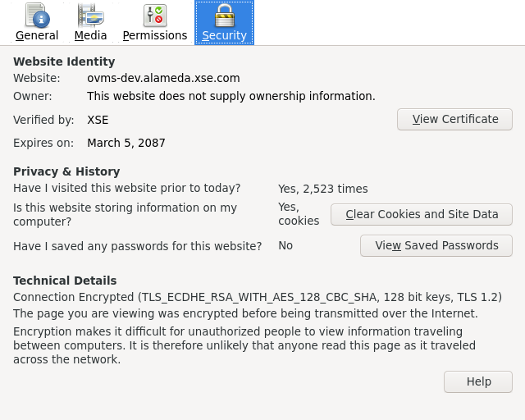Click the 'Yes, 2,523 times' visit count
The width and height of the screenshot is (525, 420).
pyautogui.click(x=322, y=189)
